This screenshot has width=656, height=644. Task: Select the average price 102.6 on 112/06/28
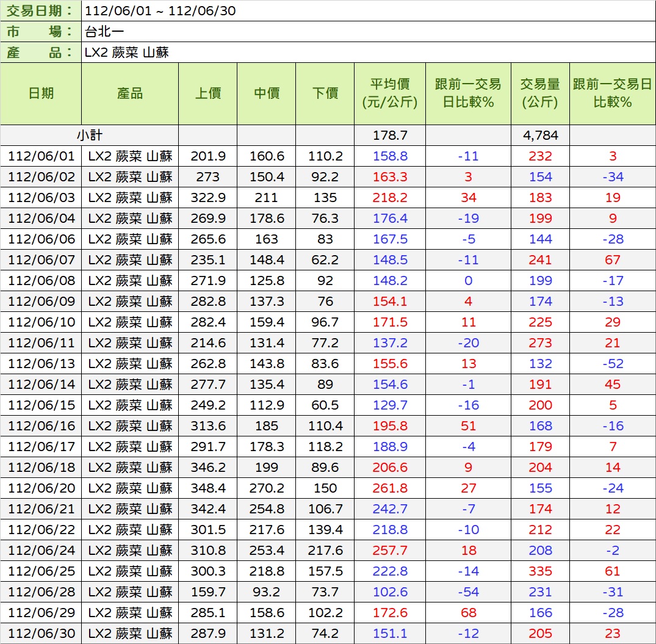click(x=390, y=592)
